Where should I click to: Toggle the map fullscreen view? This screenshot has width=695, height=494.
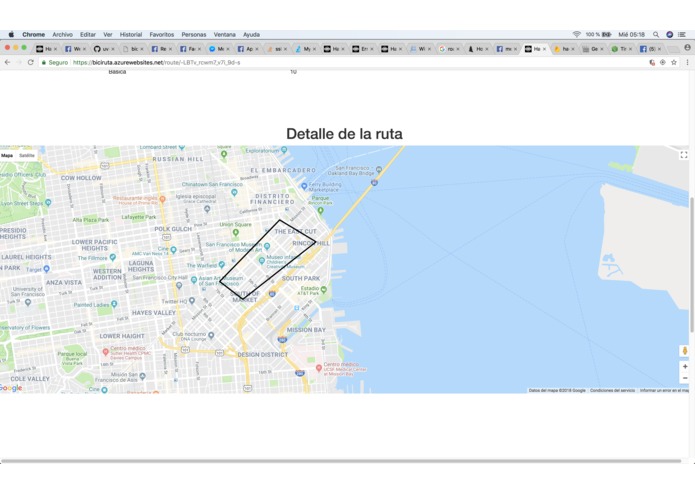coord(683,155)
